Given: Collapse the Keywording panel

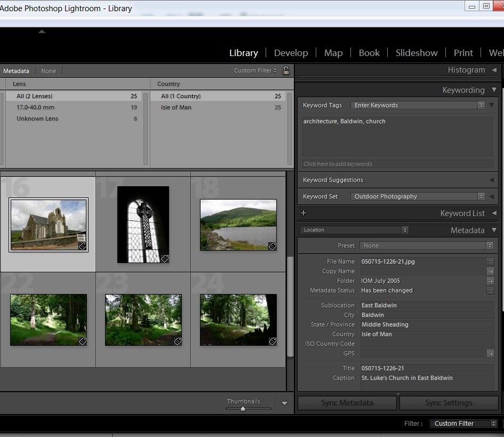Looking at the screenshot, I should (x=494, y=90).
